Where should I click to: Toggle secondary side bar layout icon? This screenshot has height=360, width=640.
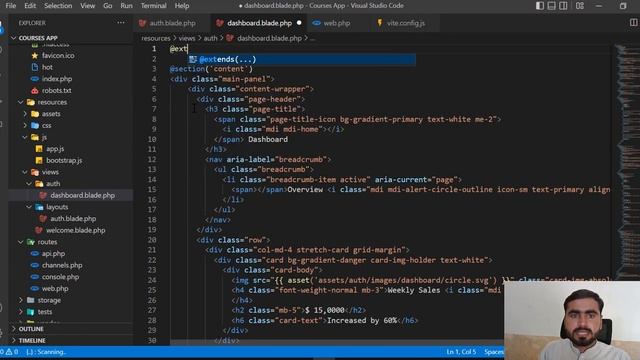point(563,6)
